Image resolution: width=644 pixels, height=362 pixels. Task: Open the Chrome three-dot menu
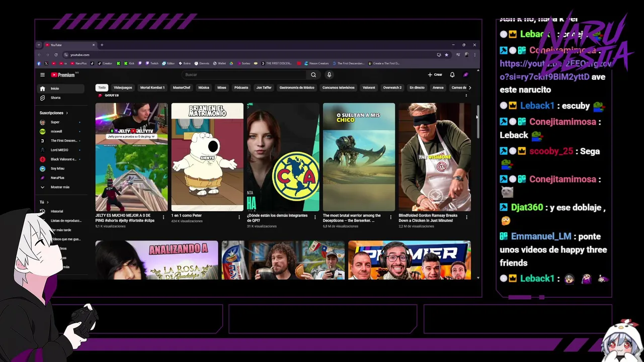click(474, 55)
